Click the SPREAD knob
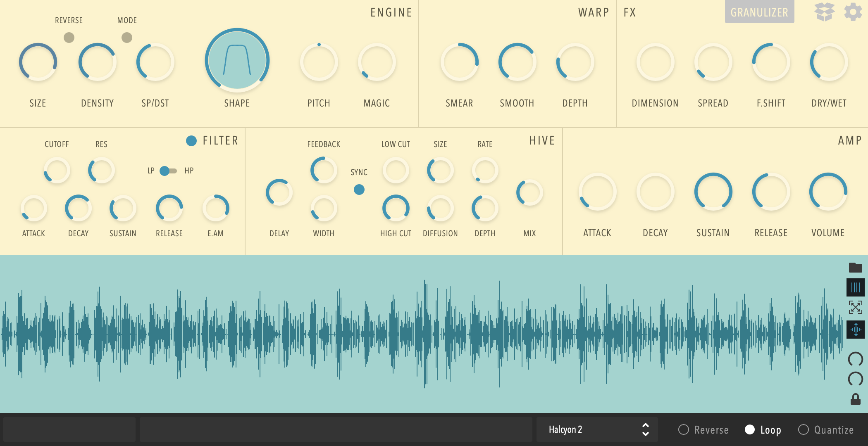 (x=713, y=62)
